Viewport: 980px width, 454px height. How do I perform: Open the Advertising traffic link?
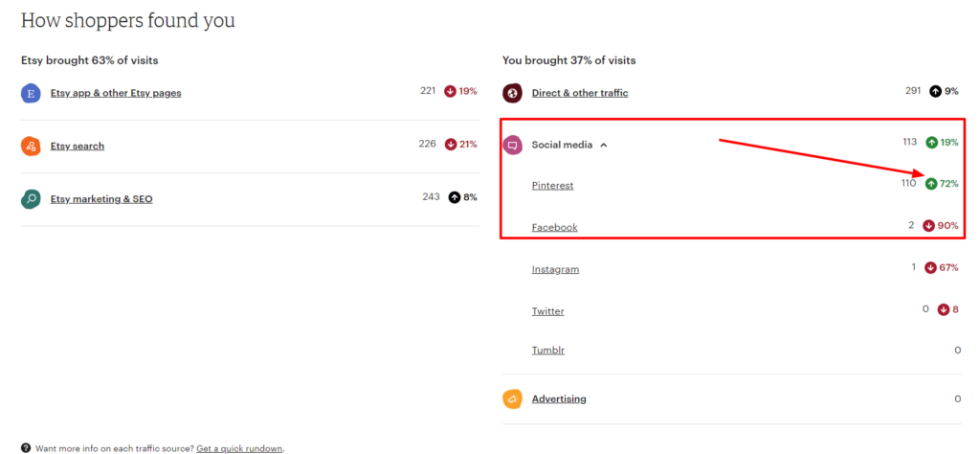click(559, 398)
